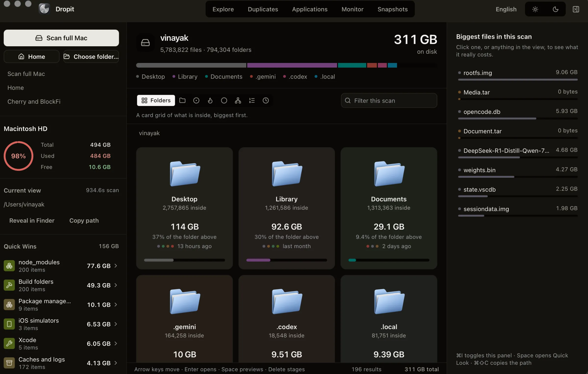
Task: Open Cherry and BlockFi recent scan
Action: (x=34, y=102)
